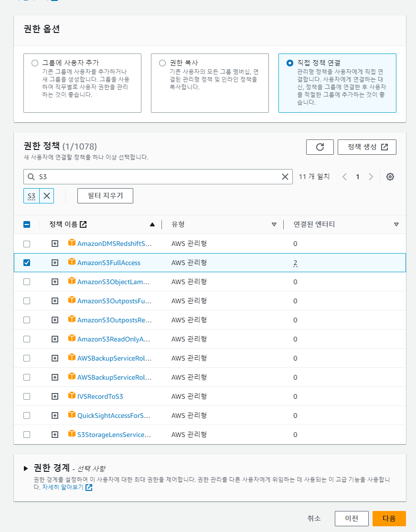This screenshot has height=532, width=416.
Task: Focus the policy search field containing S3
Action: coord(158,177)
